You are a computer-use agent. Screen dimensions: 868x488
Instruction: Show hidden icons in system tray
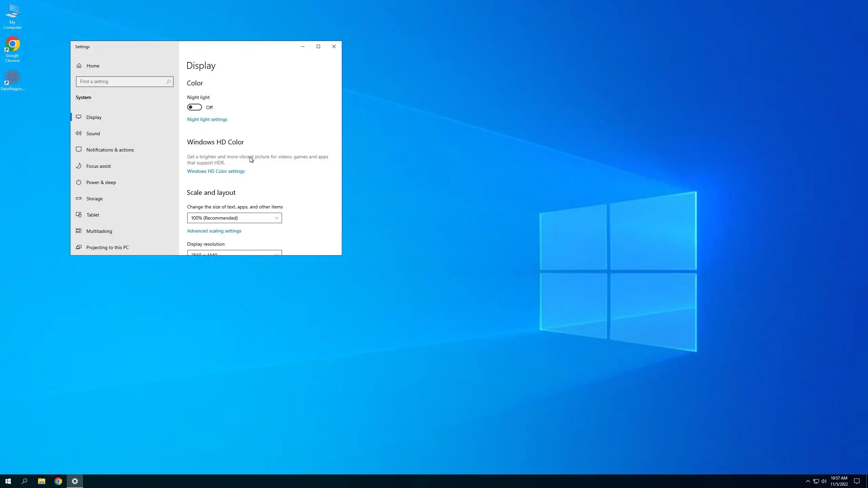[x=808, y=481]
